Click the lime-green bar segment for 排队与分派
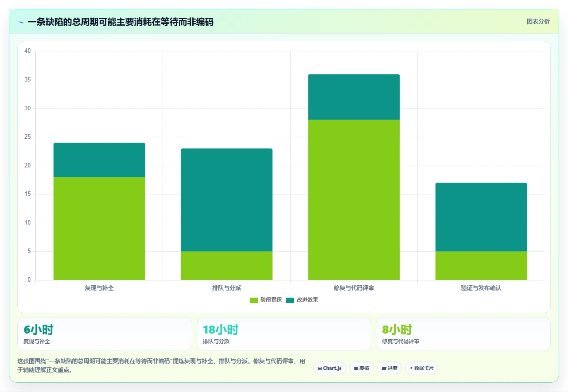The width and height of the screenshot is (568, 392). click(226, 266)
